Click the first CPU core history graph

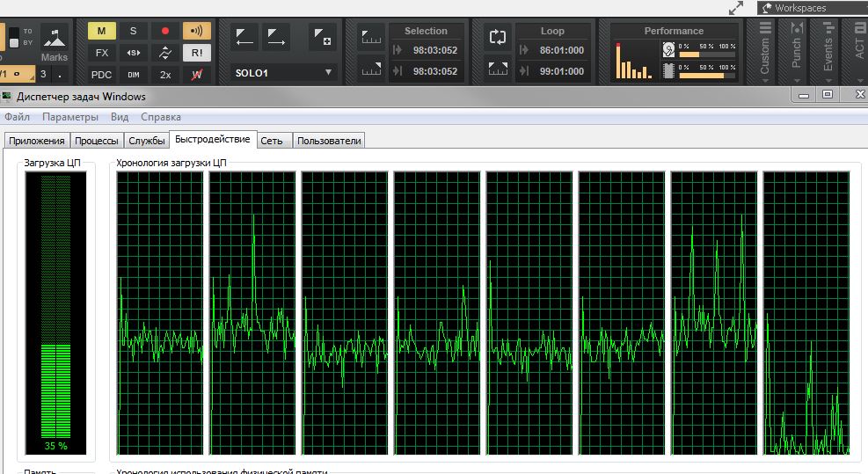[x=160, y=313]
